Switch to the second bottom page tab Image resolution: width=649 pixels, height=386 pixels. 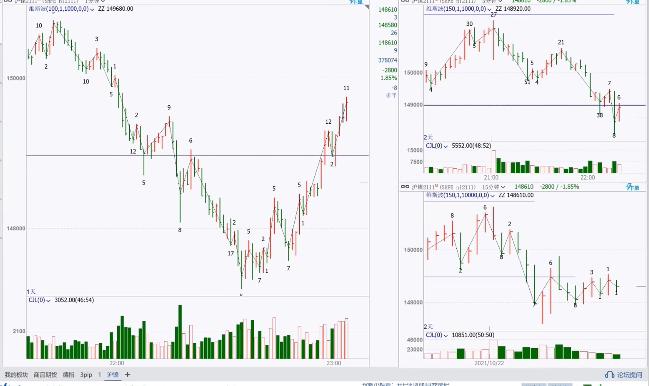coord(45,374)
